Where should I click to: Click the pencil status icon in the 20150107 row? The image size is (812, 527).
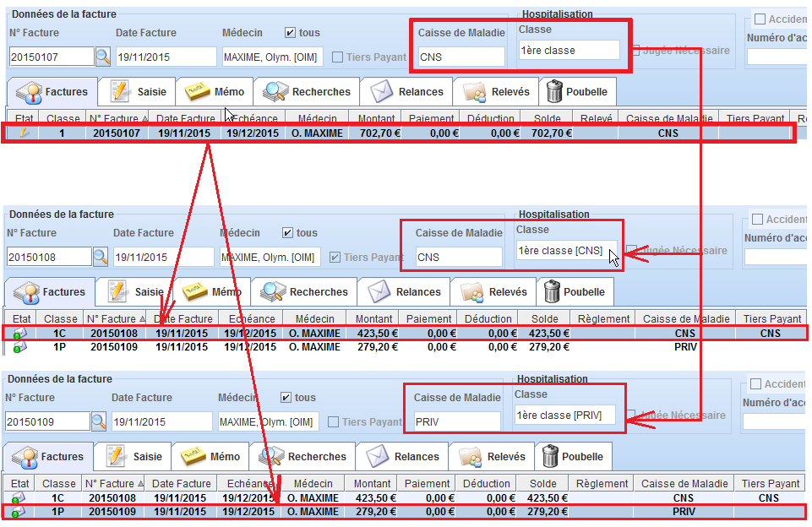[23, 133]
